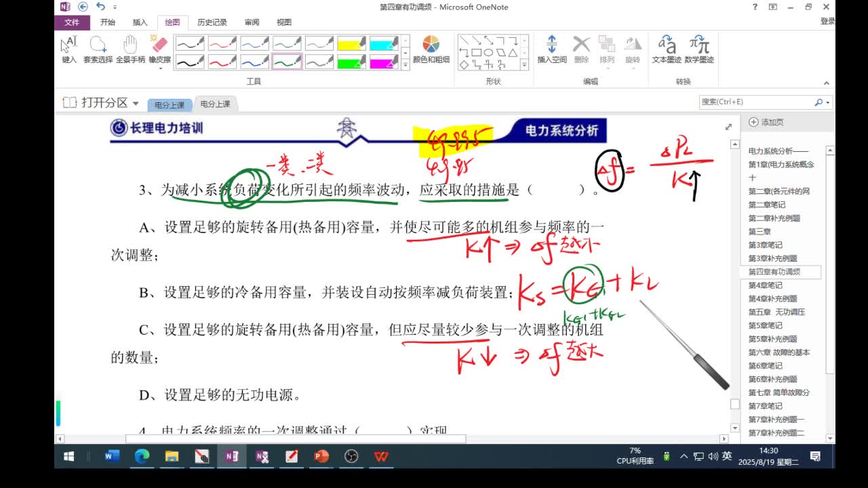Viewport: 868px width, 488px height.
Task: Open 颜色和粗细 color and thickness dialog
Action: [x=431, y=50]
